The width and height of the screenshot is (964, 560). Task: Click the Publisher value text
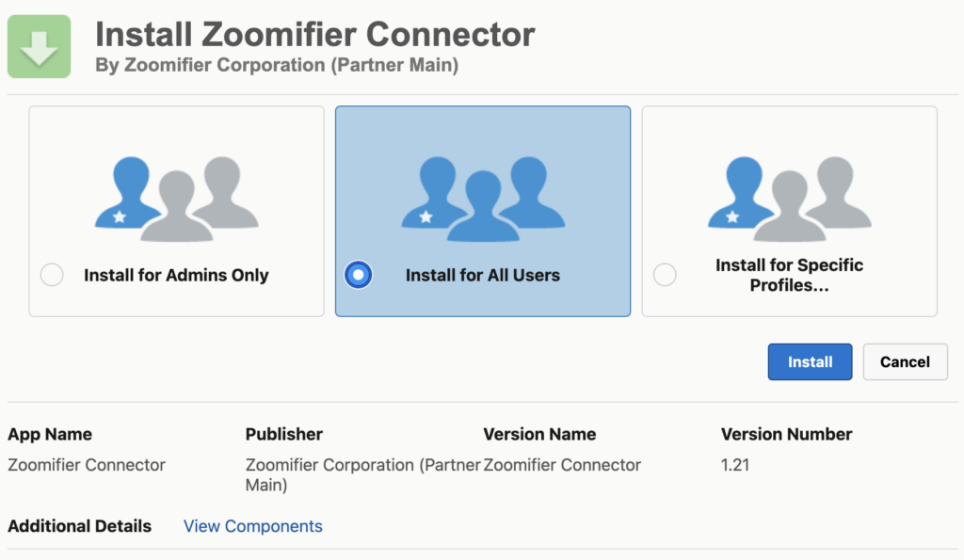pyautogui.click(x=362, y=474)
